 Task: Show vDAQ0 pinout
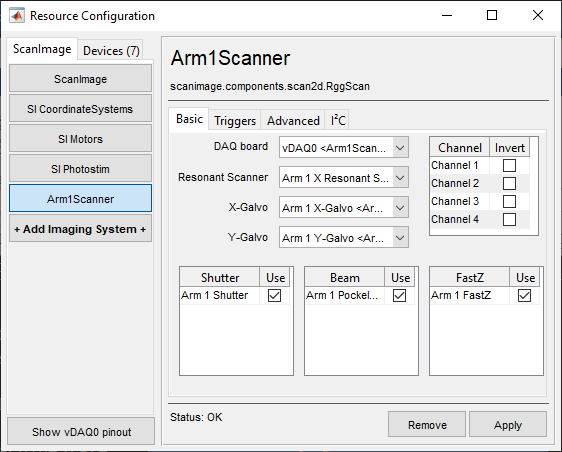(81, 432)
